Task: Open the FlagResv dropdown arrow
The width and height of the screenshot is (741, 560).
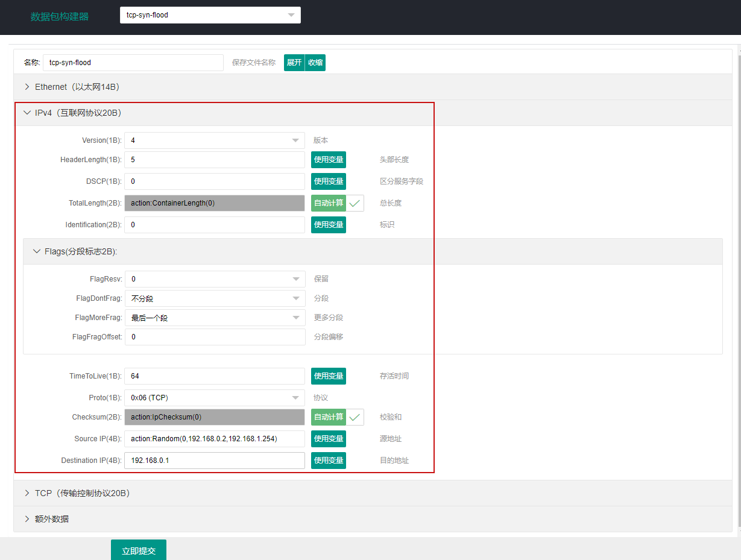Action: coord(295,279)
